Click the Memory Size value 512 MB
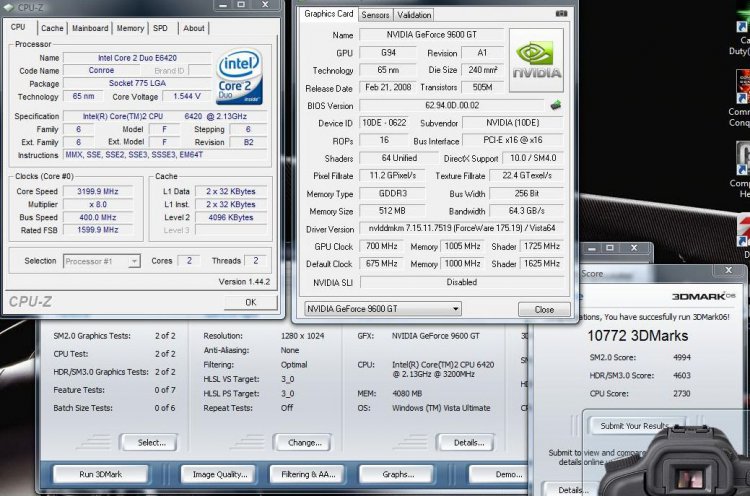The width and height of the screenshot is (750, 496). [392, 211]
